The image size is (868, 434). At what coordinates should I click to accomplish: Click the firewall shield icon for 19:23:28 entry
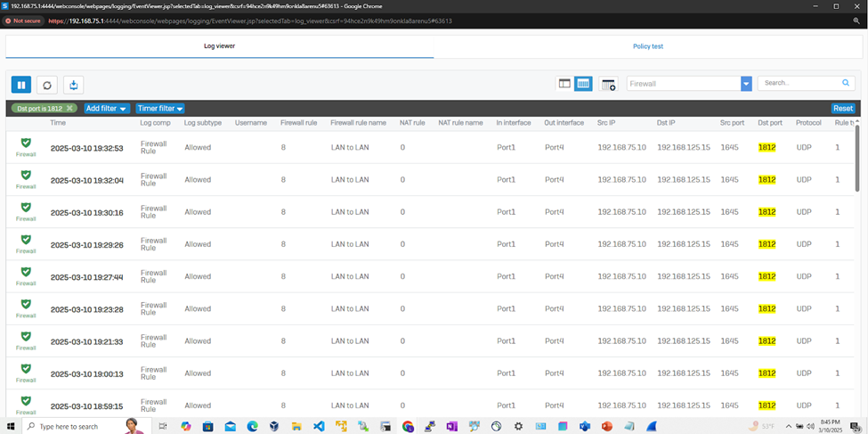coord(26,304)
